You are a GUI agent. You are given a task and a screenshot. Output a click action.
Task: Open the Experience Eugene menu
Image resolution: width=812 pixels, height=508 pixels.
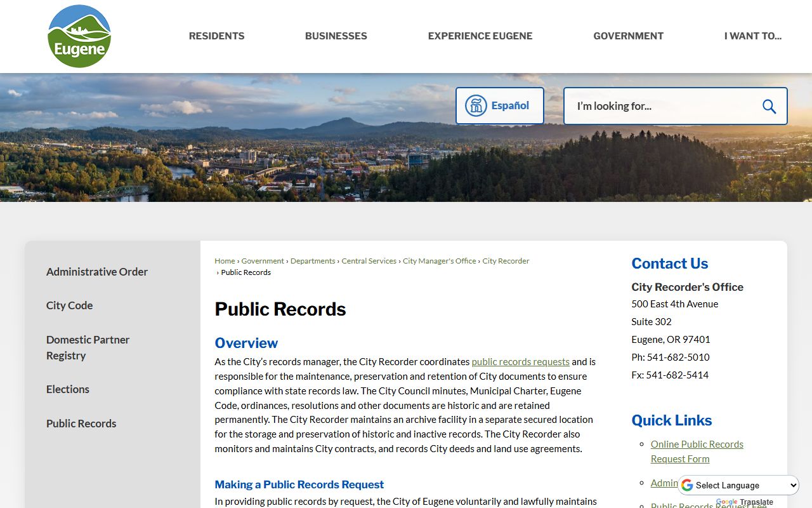[x=480, y=36]
